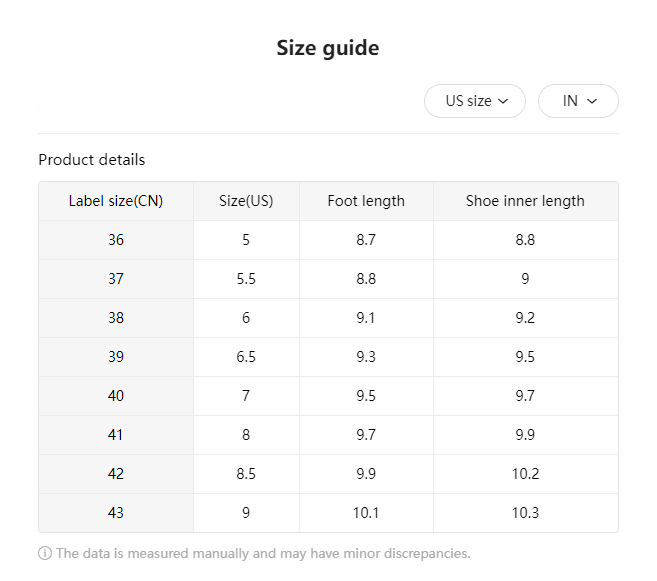Select the label size 39 row

116,357
